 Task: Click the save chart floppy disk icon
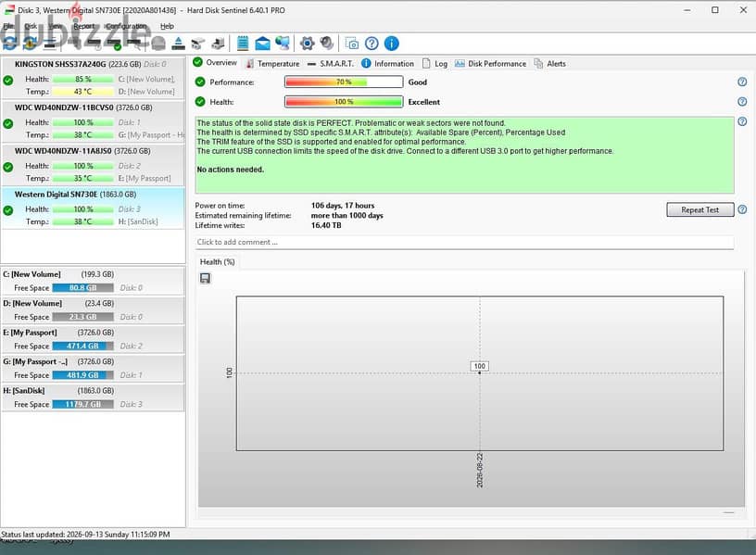pos(205,278)
